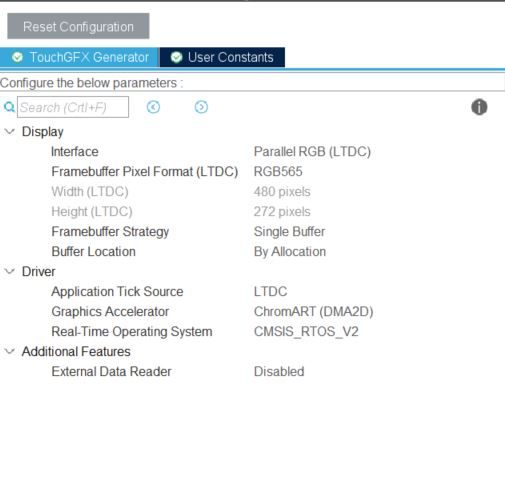Click the Driver section label
Screen dimensions: 505x502
pyautogui.click(x=39, y=272)
